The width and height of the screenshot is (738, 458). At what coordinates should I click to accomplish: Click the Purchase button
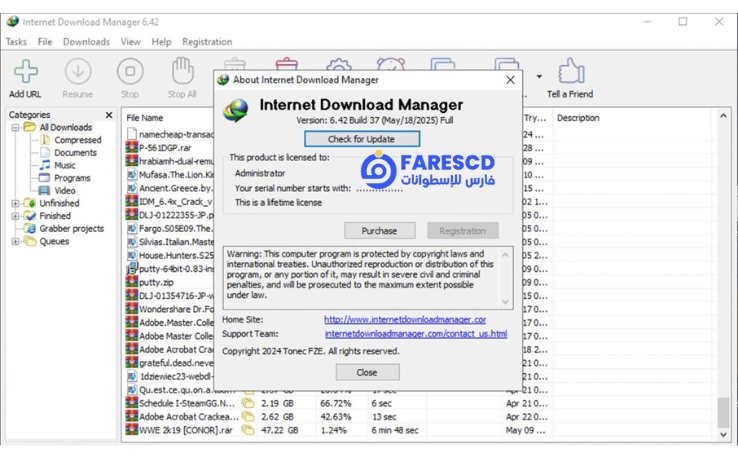pyautogui.click(x=379, y=231)
